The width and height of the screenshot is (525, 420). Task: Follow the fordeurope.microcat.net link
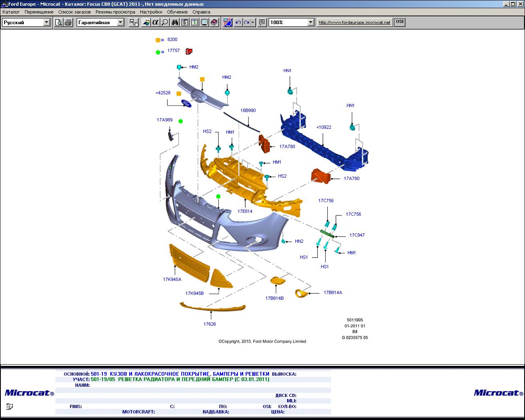click(354, 23)
